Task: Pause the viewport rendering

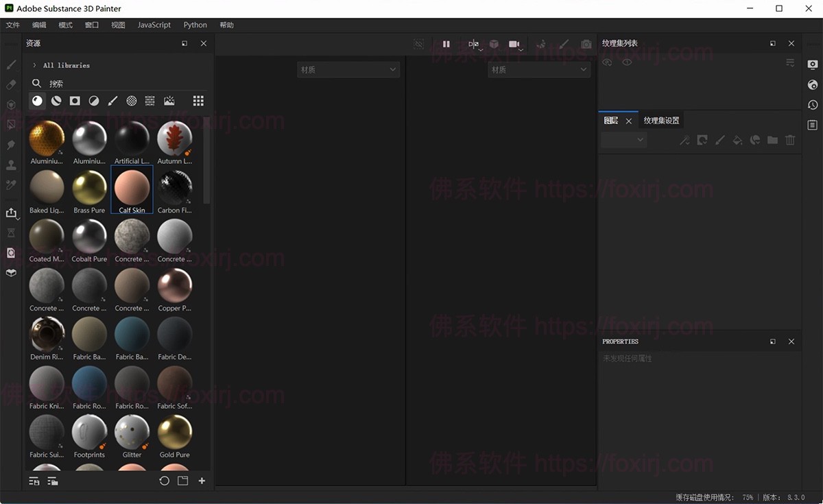Action: [x=446, y=44]
